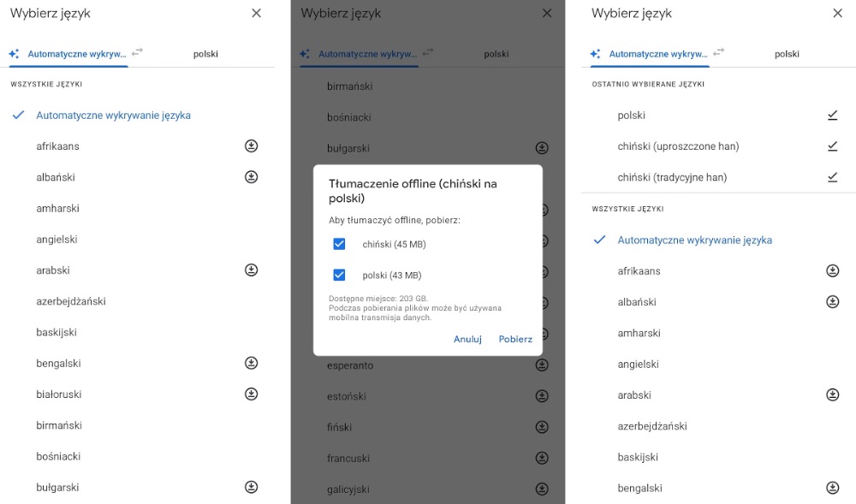
Task: Download the esperanto offline pack
Action: (x=542, y=365)
